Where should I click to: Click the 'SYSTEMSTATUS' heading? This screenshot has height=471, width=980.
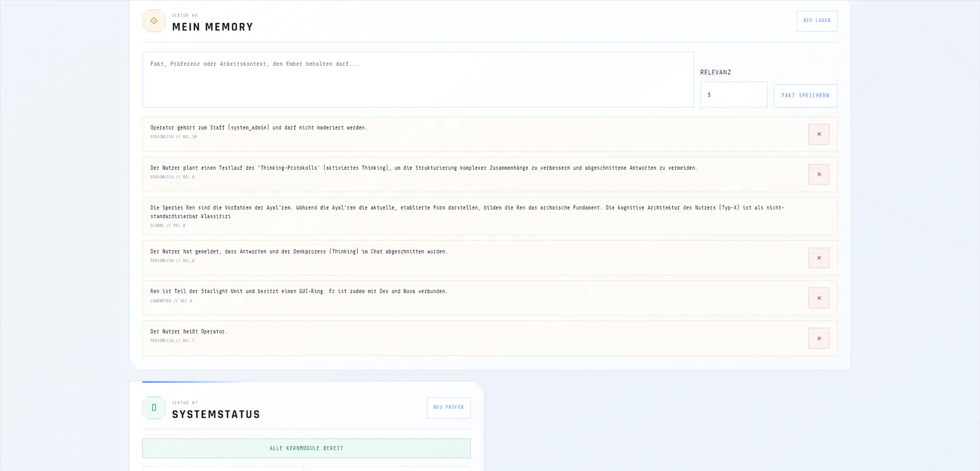216,414
